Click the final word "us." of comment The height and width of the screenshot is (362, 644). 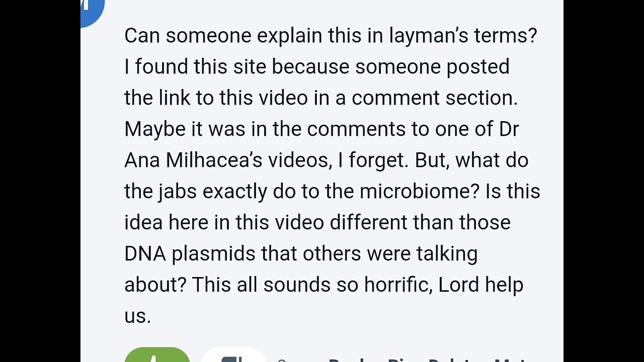click(137, 316)
